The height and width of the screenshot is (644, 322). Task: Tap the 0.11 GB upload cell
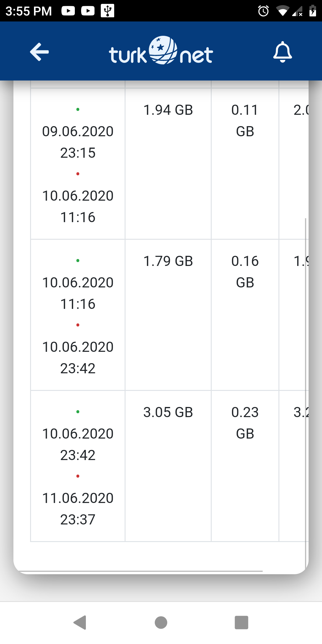pyautogui.click(x=245, y=164)
